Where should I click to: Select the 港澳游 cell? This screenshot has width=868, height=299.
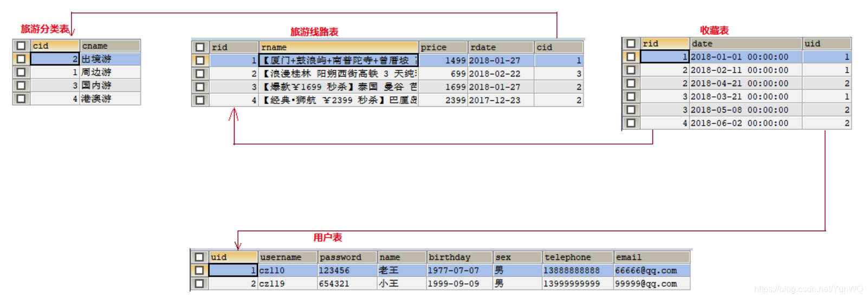[x=111, y=99]
